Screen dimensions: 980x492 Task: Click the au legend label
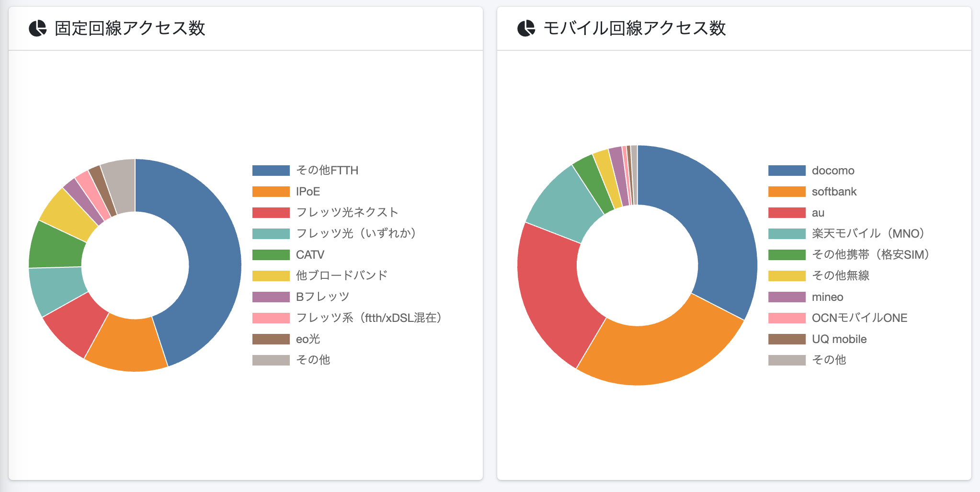click(x=818, y=213)
